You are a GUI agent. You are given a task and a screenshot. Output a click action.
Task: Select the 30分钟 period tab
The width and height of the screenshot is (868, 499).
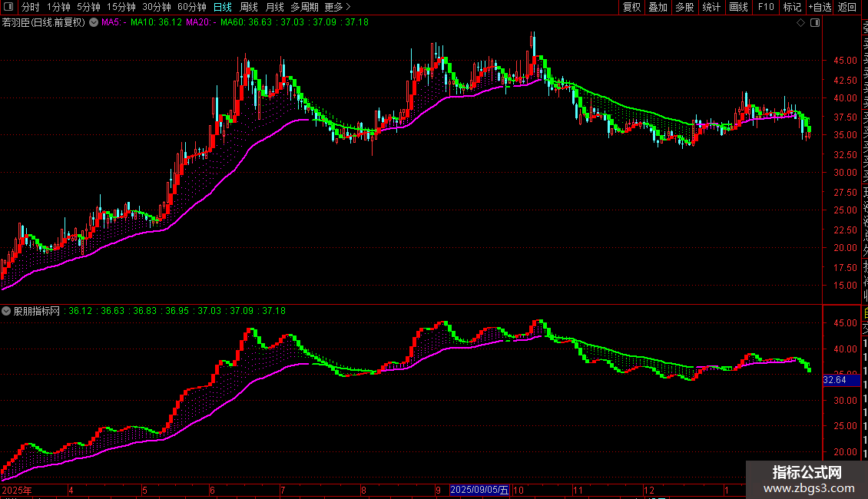157,7
